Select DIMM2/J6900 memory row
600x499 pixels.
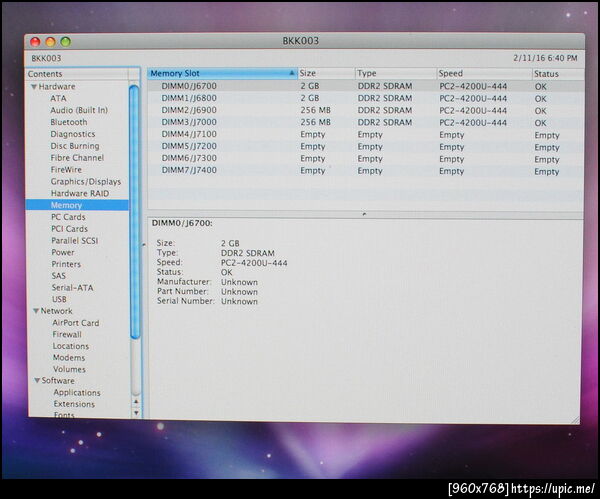tap(366, 110)
